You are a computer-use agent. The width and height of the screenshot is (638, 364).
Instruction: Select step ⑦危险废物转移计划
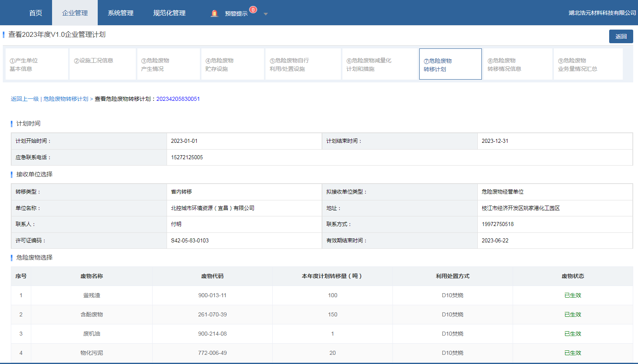click(x=451, y=64)
